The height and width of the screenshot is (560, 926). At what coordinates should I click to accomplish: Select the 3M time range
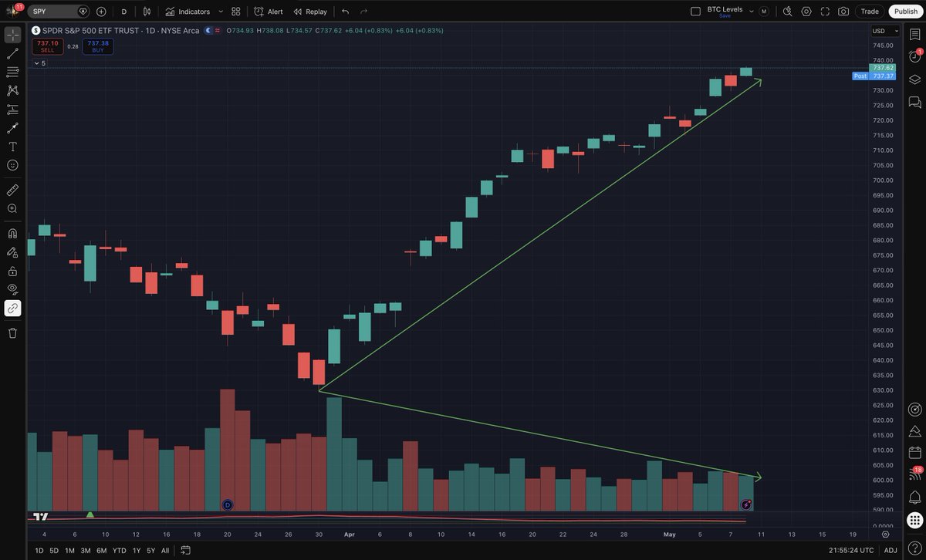[86, 551]
